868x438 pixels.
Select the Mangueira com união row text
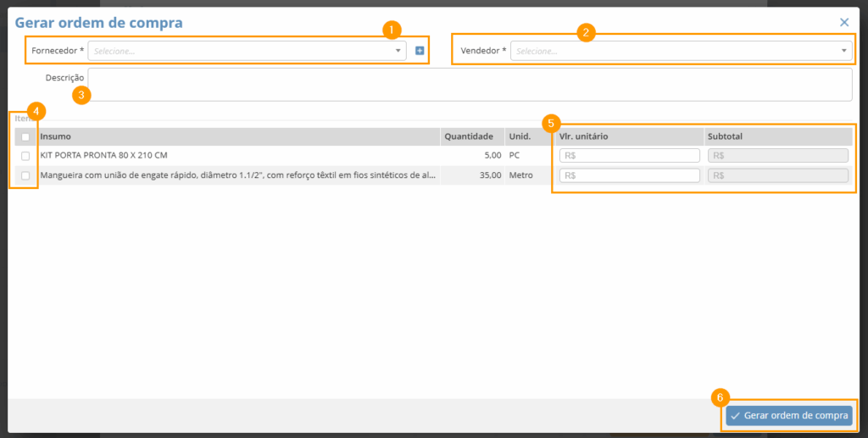(237, 175)
